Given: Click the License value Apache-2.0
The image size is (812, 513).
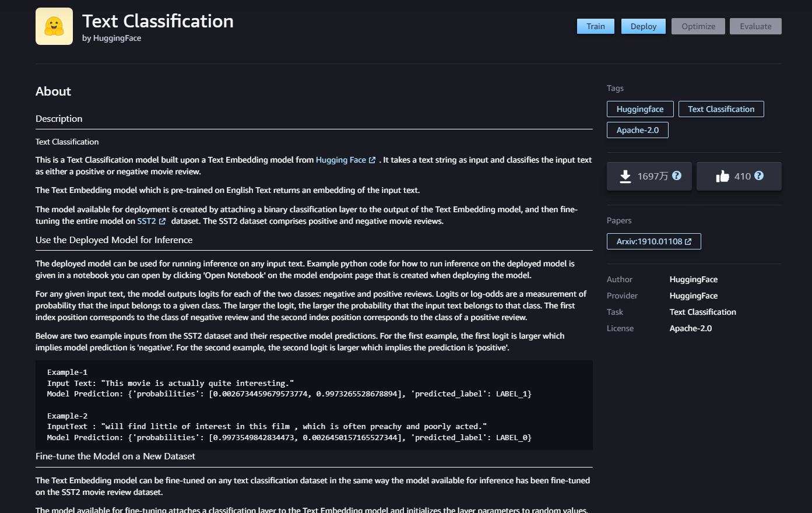Looking at the screenshot, I should click(x=691, y=328).
